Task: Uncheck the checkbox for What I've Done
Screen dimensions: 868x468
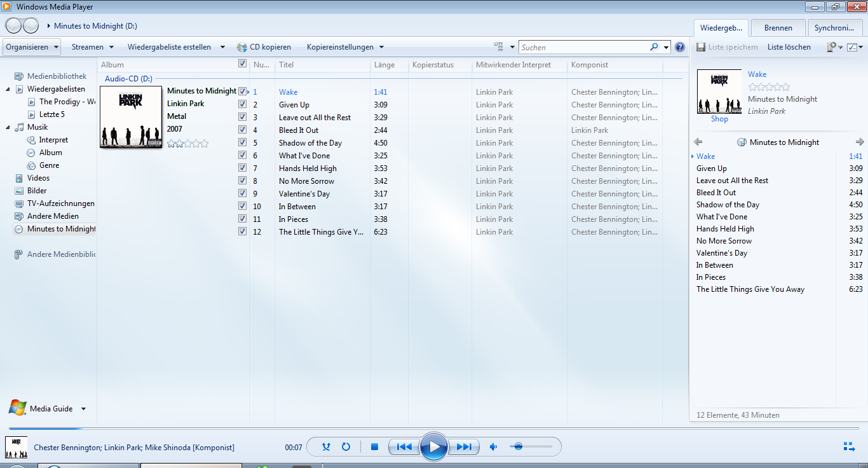Action: coord(242,155)
